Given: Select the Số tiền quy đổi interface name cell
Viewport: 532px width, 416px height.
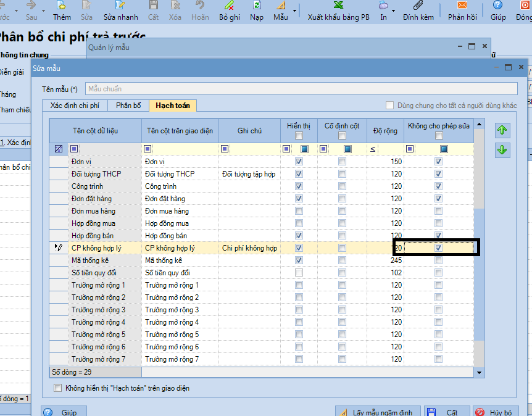Looking at the screenshot, I should [180, 273].
